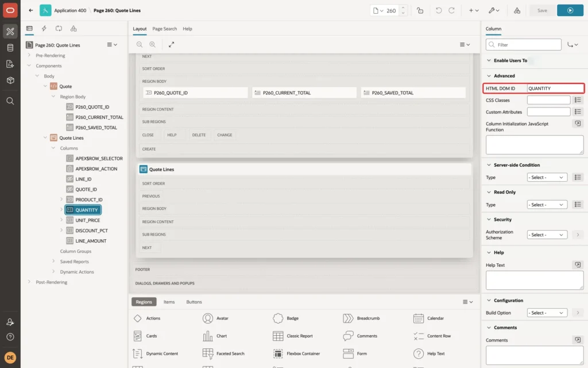The height and width of the screenshot is (368, 588).
Task: Run the page with play button
Action: pos(570,10)
